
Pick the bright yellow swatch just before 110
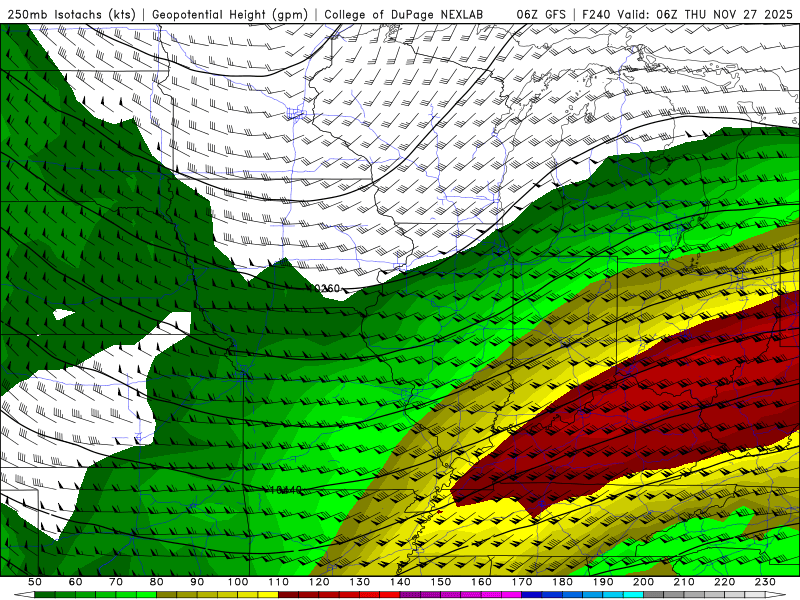(268, 595)
